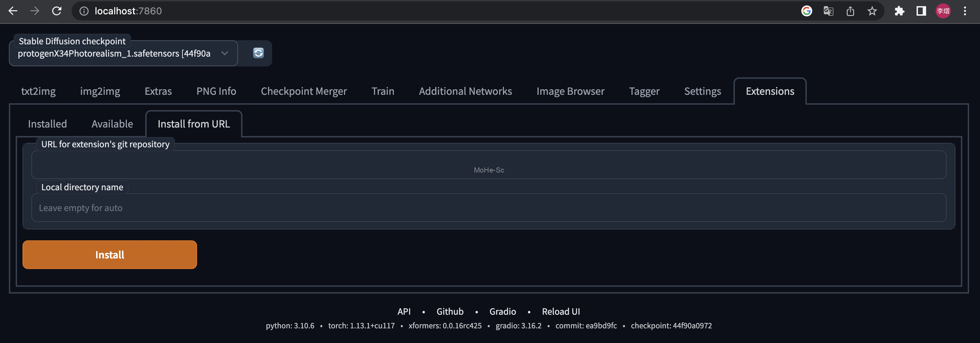Open the browser extensions puzzle icon
The height and width of the screenshot is (343, 980).
point(899,11)
